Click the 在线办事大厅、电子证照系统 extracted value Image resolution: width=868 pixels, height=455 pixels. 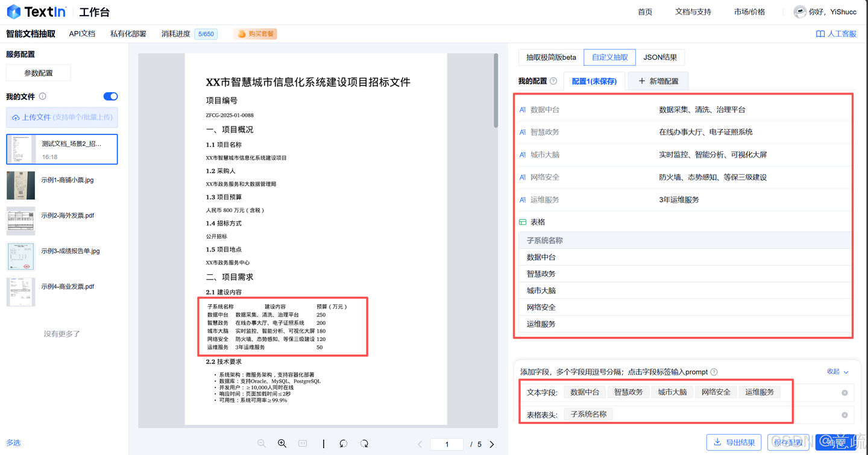click(x=706, y=132)
